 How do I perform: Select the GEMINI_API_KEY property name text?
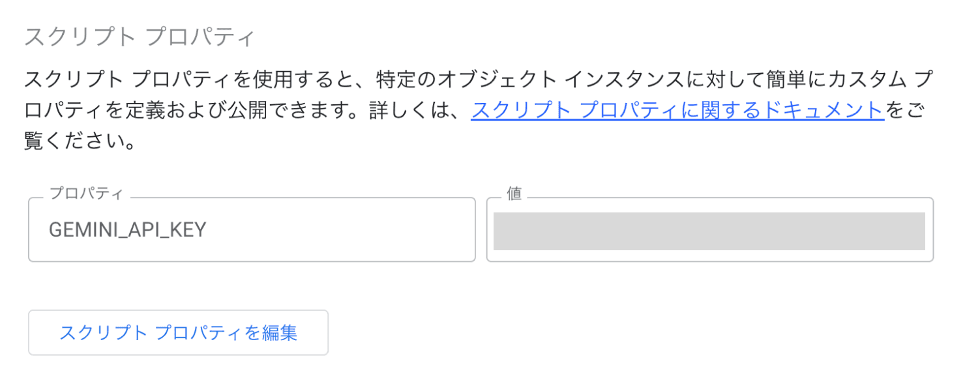coord(127,230)
